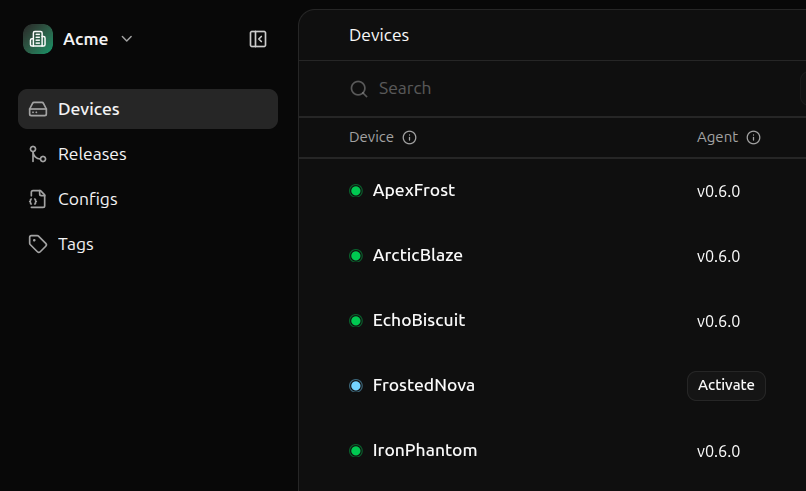The image size is (806, 491).
Task: Click the Configs file icon
Action: 38,199
